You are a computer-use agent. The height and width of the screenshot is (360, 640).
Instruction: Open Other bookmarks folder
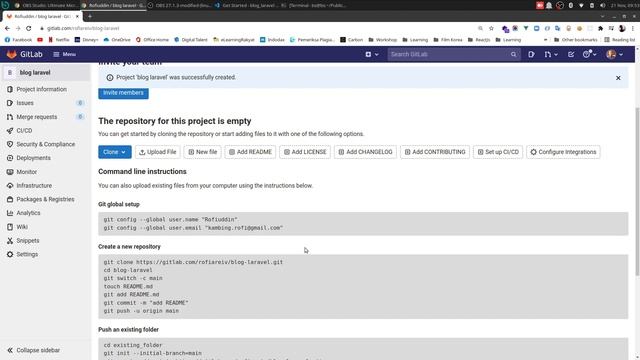point(575,40)
